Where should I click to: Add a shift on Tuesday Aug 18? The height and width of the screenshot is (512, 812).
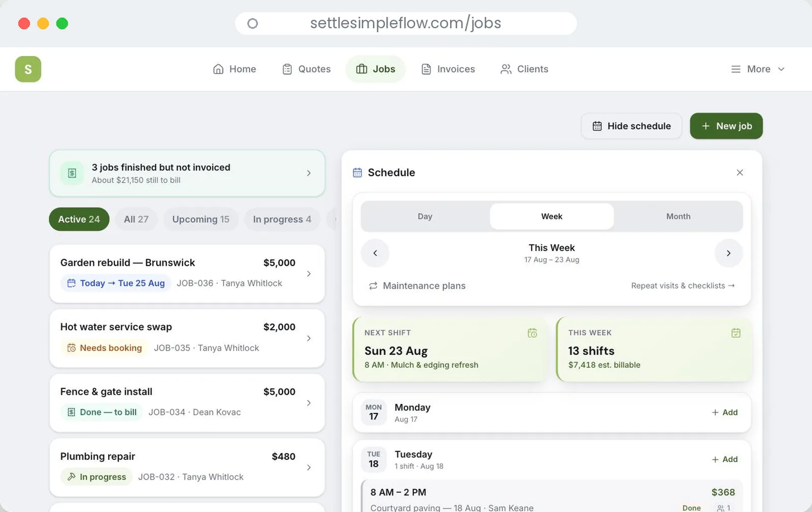tap(725, 459)
